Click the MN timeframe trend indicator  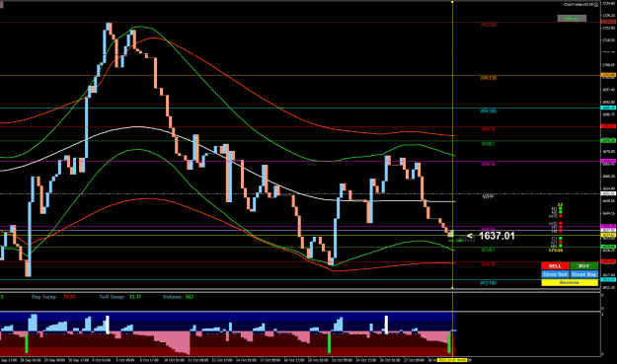[561, 246]
